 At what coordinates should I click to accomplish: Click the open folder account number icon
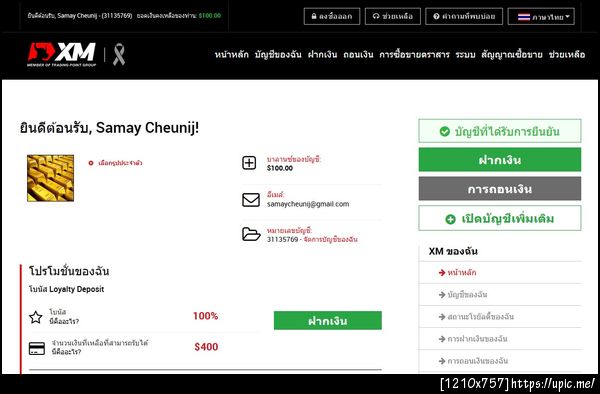tap(251, 234)
